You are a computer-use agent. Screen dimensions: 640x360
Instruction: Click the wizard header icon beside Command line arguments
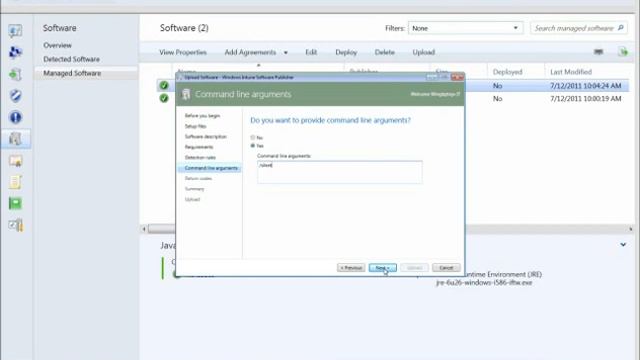click(x=186, y=94)
